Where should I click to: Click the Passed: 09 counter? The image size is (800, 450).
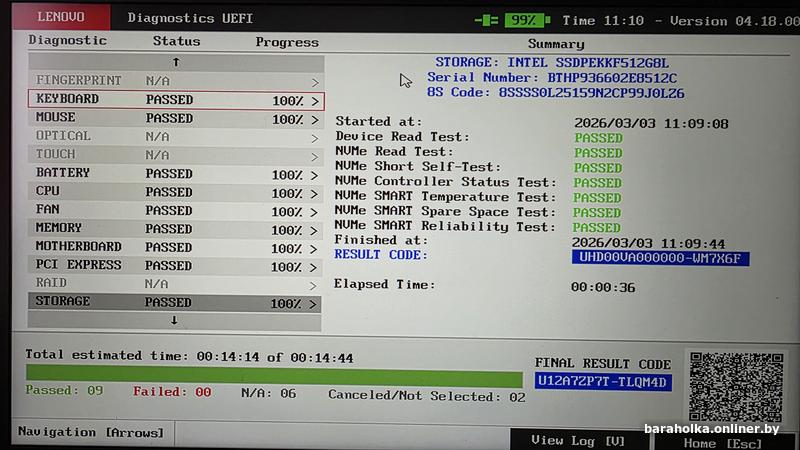(64, 390)
